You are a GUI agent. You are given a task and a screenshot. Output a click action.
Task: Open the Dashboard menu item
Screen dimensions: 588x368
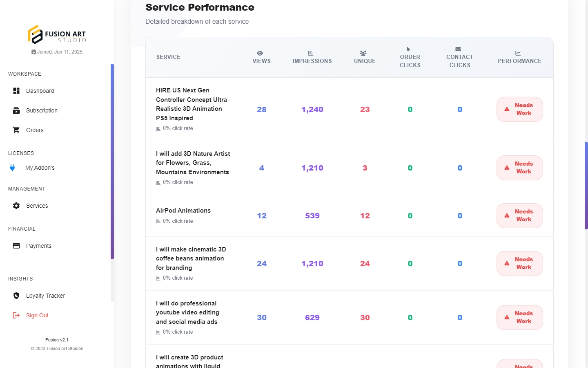point(40,91)
